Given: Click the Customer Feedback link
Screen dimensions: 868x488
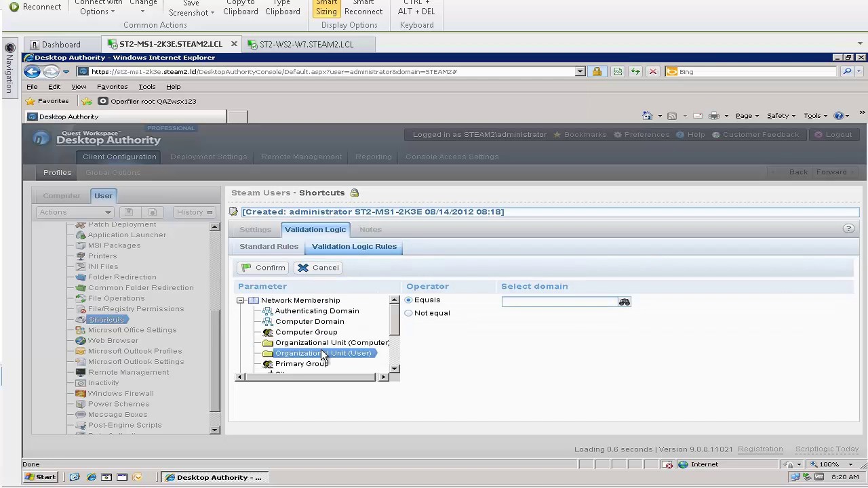Looking at the screenshot, I should click(x=755, y=134).
